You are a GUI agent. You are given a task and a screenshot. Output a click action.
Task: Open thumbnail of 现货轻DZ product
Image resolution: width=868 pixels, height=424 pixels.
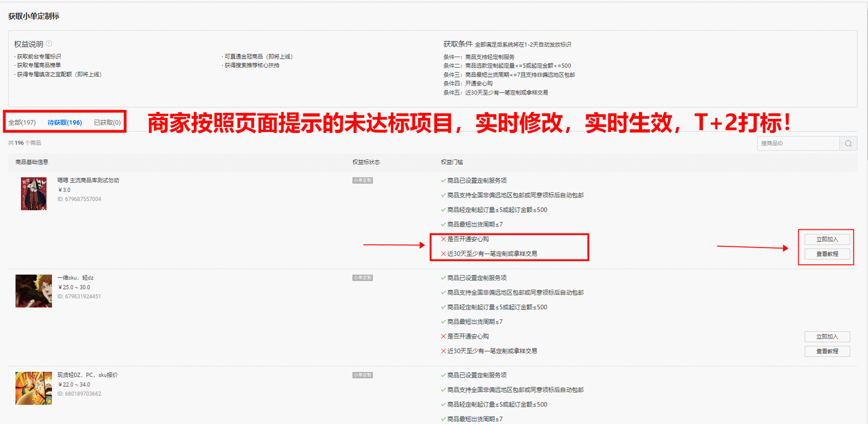(33, 388)
